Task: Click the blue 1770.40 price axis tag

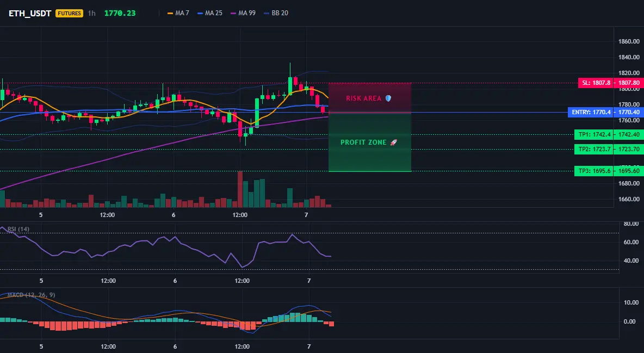Action: [628, 112]
